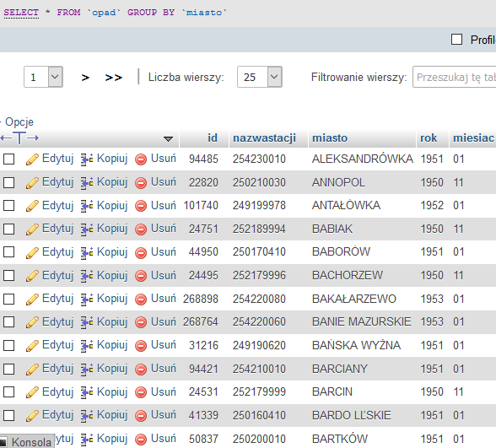
Task: Open the Konsola panel
Action: 27,442
